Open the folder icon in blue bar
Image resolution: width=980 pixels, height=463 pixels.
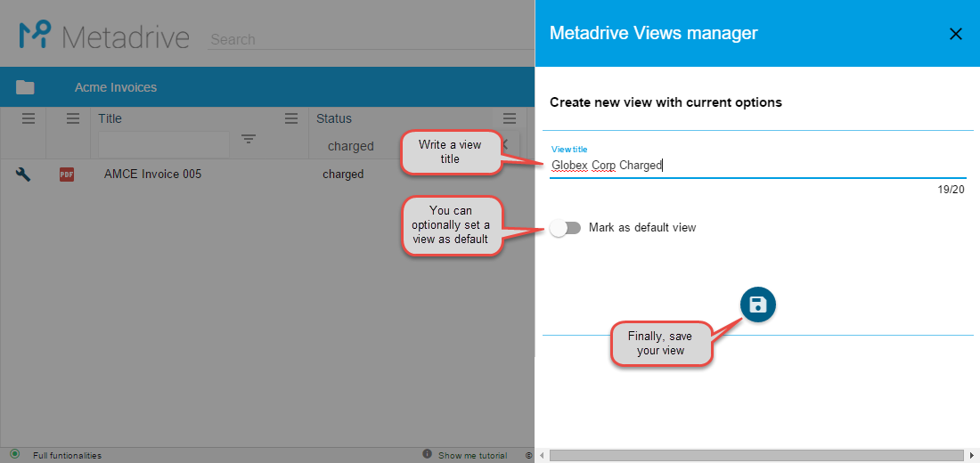point(25,87)
